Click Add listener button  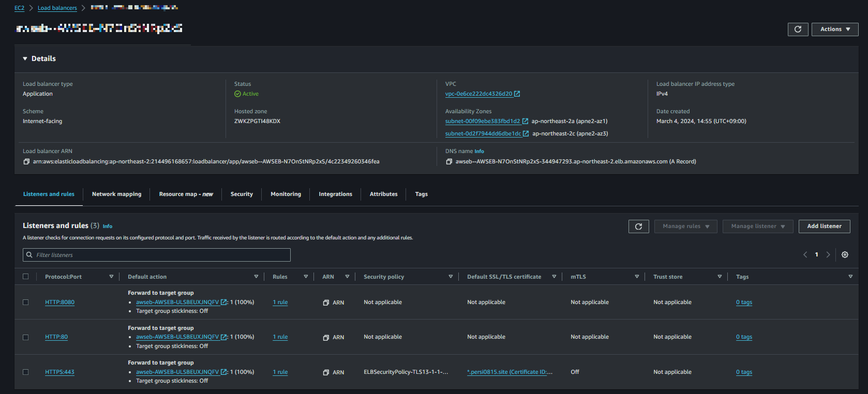tap(824, 226)
